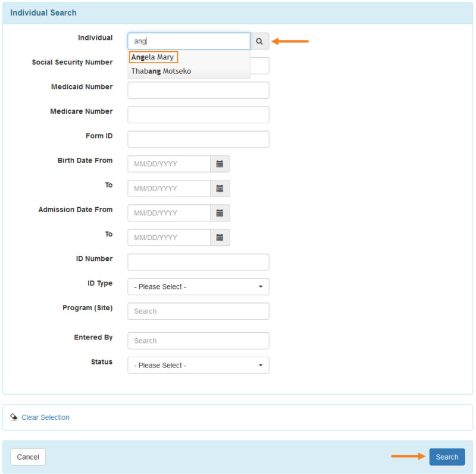Open calendar picker for Birth Date To
The width and height of the screenshot is (476, 474).
219,188
